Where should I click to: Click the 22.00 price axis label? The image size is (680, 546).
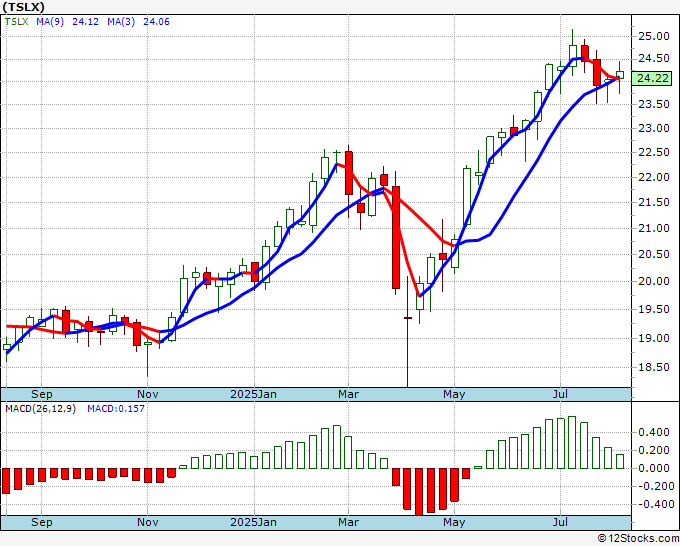pos(654,177)
